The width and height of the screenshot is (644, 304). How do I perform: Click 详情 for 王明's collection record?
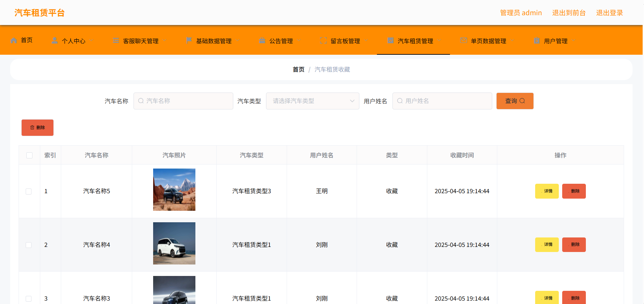547,191
